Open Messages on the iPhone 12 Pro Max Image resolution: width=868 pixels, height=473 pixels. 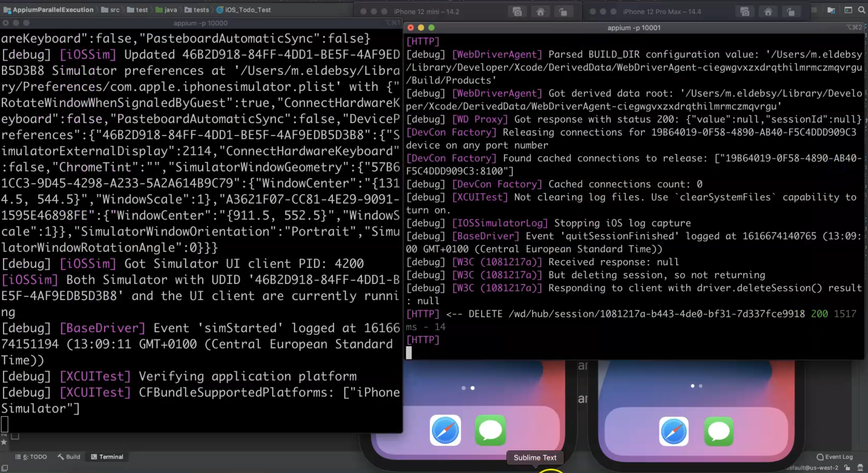coord(719,431)
